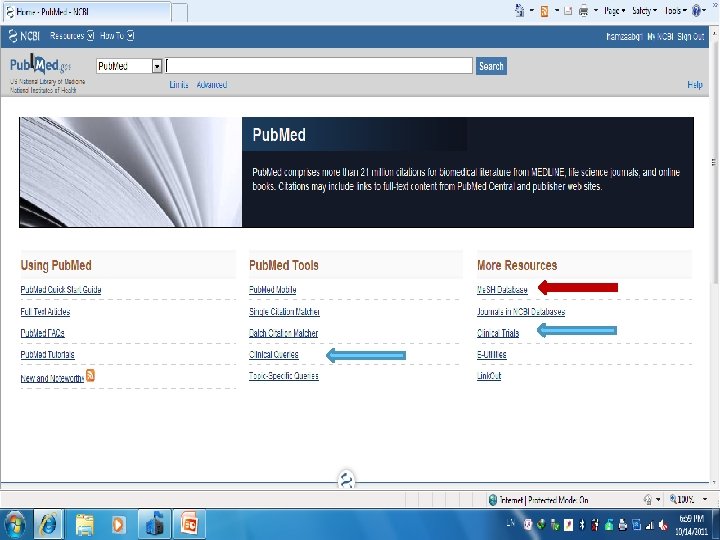Click the New Tab button beside the open tab
Screen dimensions: 720x540
pyautogui.click(x=180, y=12)
